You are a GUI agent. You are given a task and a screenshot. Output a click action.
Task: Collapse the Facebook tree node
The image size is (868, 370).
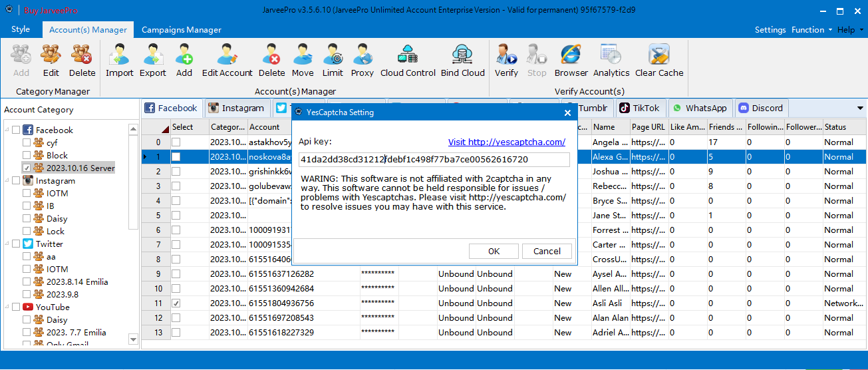[6, 130]
